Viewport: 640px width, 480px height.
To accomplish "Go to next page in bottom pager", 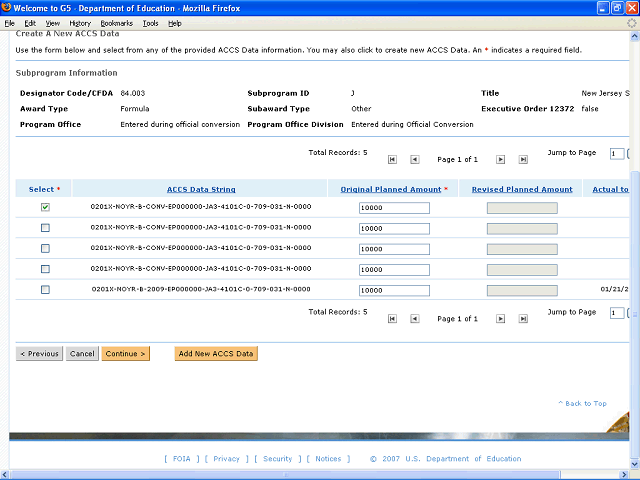I will (500, 319).
